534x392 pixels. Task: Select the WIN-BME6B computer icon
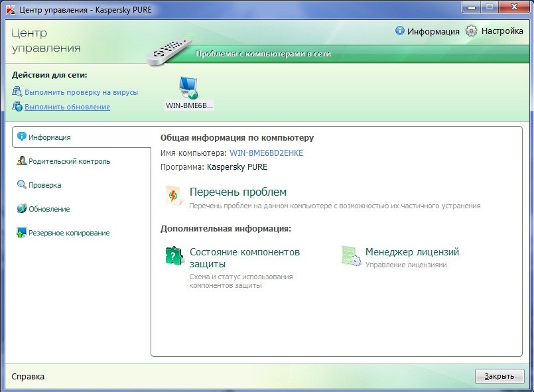pyautogui.click(x=188, y=87)
